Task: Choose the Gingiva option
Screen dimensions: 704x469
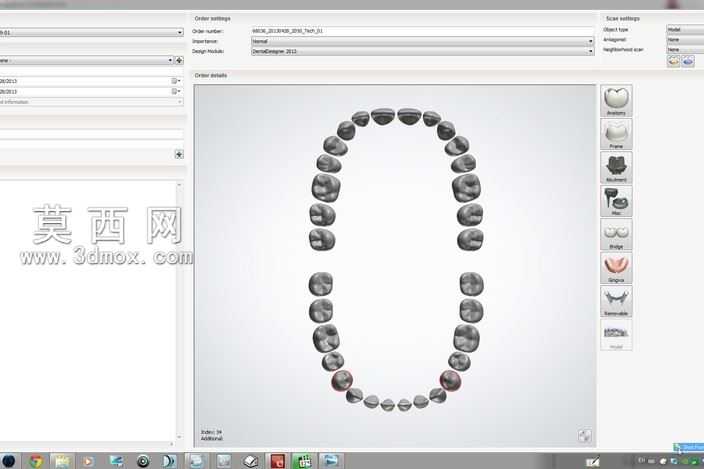Action: 616,267
